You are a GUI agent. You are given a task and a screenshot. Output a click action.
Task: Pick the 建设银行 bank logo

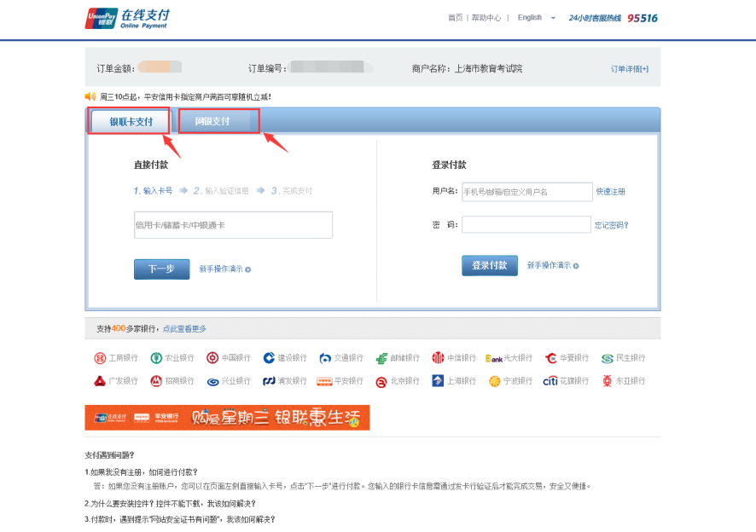click(269, 358)
